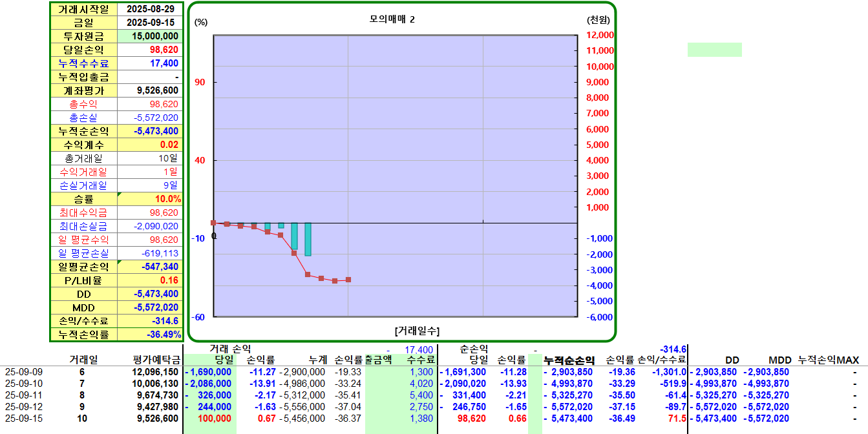Select the 수수료 column header
This screenshot has width=868, height=434.
point(420,360)
